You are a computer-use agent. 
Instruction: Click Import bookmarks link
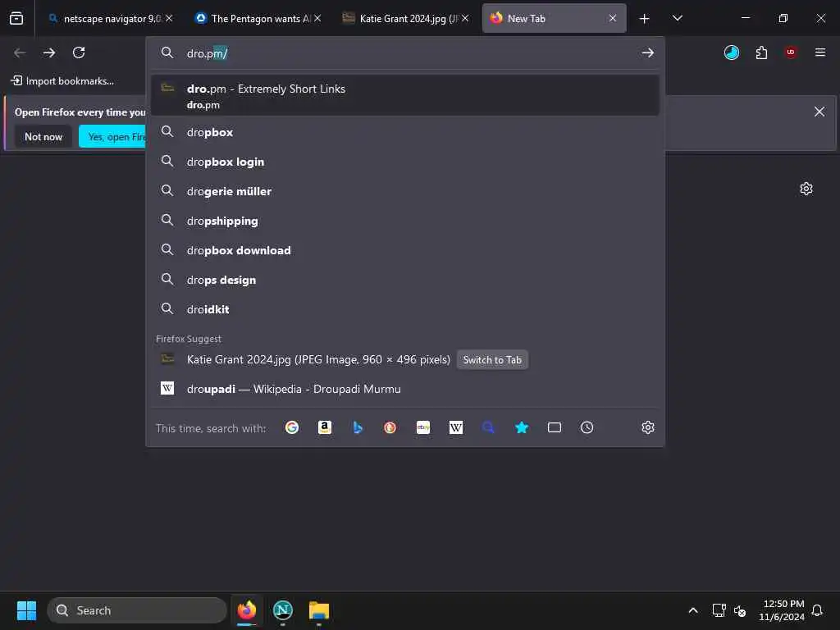pyautogui.click(x=62, y=81)
